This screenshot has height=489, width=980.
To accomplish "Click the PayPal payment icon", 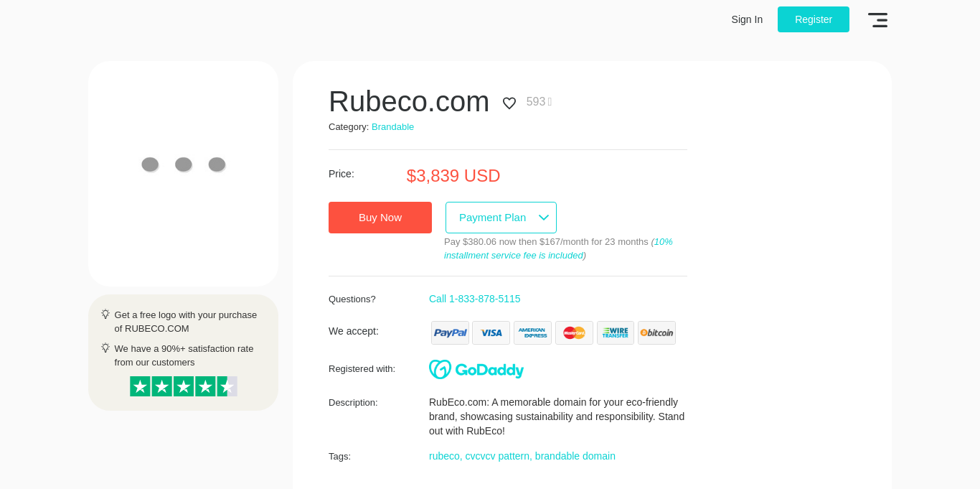I will coord(450,332).
